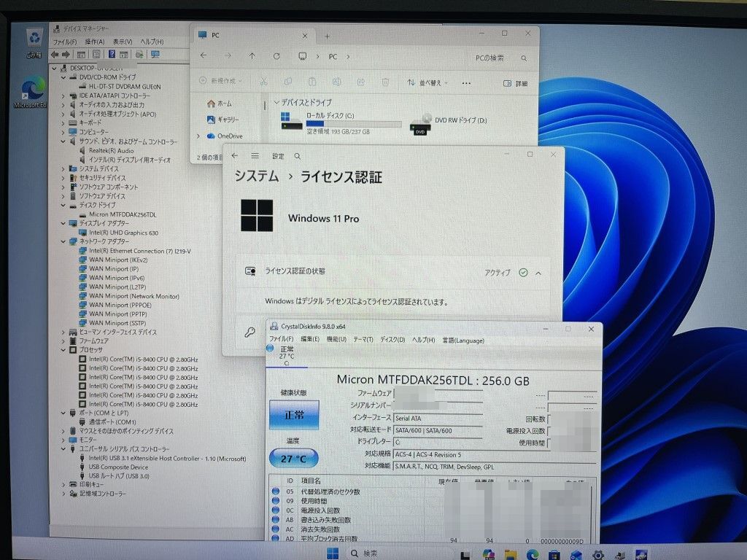Click the Settings window back arrow
This screenshot has height=560, width=747.
pos(235,156)
